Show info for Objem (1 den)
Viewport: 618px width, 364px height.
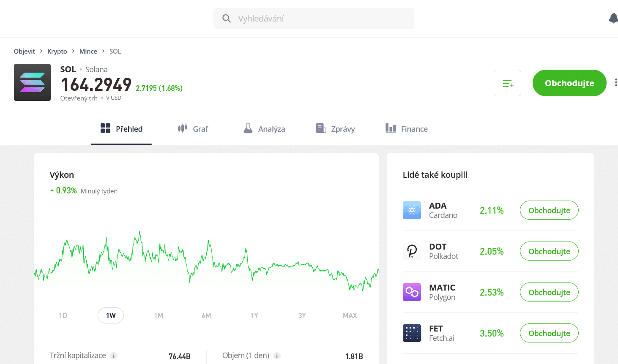(277, 356)
